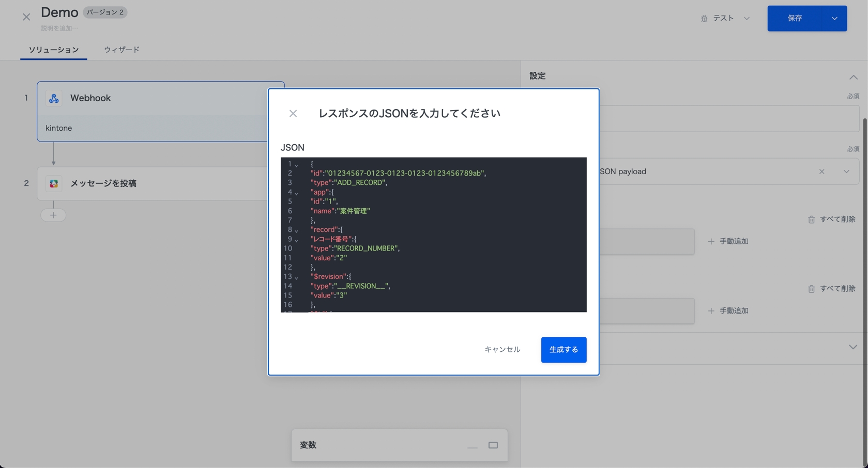Close the JSON response dialog with X
The height and width of the screenshot is (468, 868).
293,114
